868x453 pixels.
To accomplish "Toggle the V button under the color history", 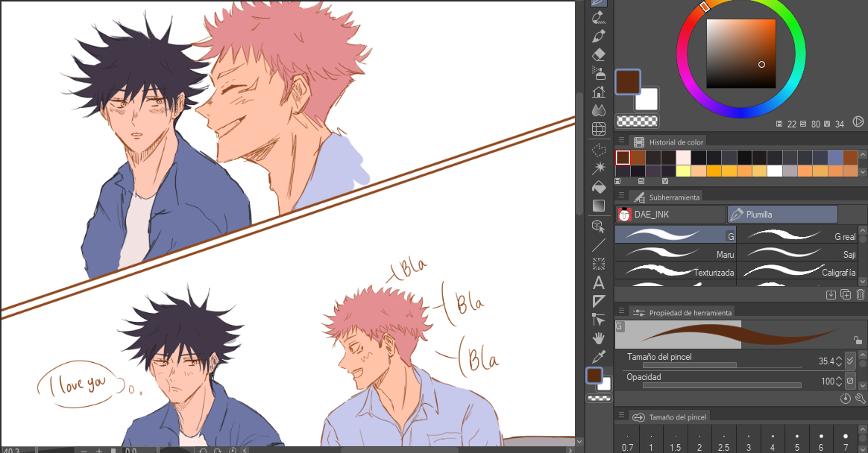I will (665, 180).
